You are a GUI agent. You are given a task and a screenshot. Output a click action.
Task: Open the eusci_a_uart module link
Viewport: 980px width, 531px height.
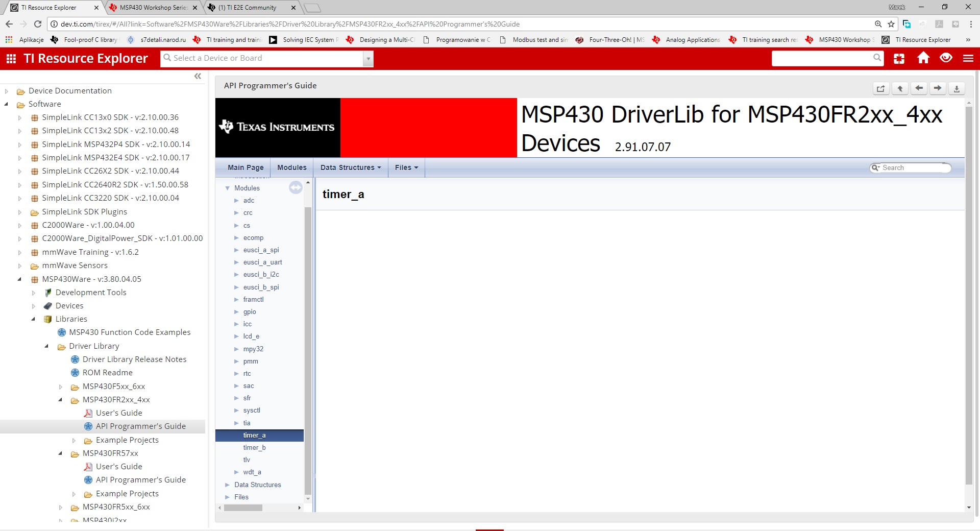tap(262, 262)
